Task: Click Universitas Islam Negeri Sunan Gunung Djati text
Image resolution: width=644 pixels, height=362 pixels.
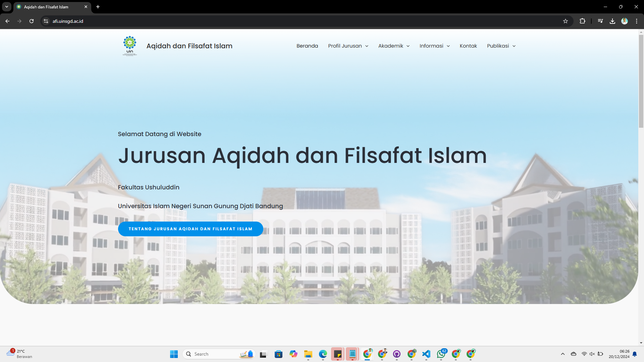Action: (x=200, y=206)
